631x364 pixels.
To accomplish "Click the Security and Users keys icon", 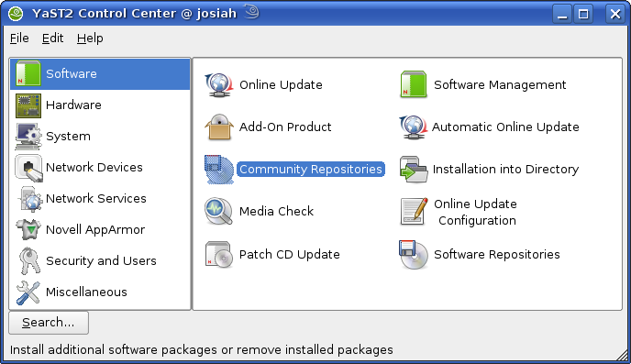I will click(29, 260).
